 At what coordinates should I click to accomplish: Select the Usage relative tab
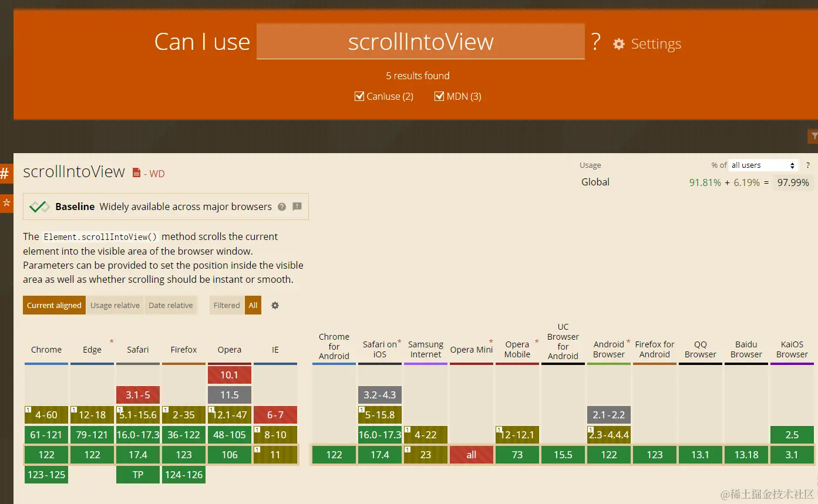115,305
